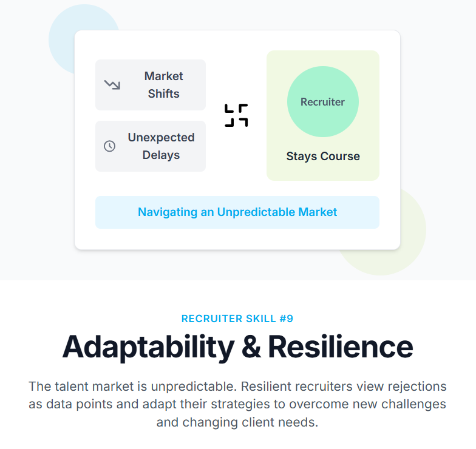Select the Unexpected Delays card
Screen dimensions: 476x449
pos(151,146)
